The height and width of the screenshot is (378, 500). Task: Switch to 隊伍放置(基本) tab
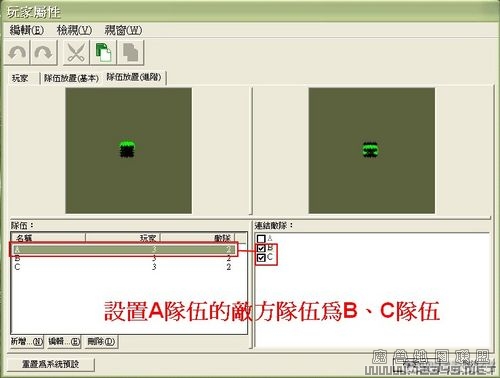(x=72, y=78)
